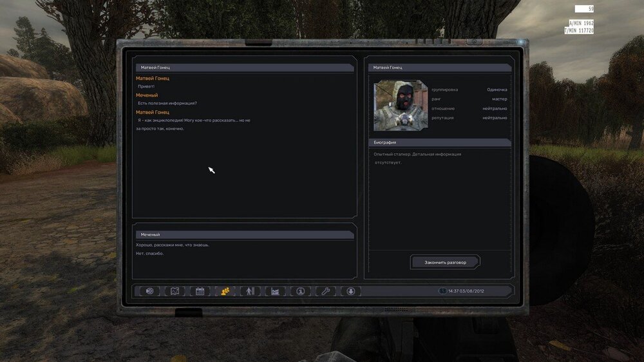Open the download arrow tab icon
Viewport: 644px width, 362px height.
pos(351,291)
